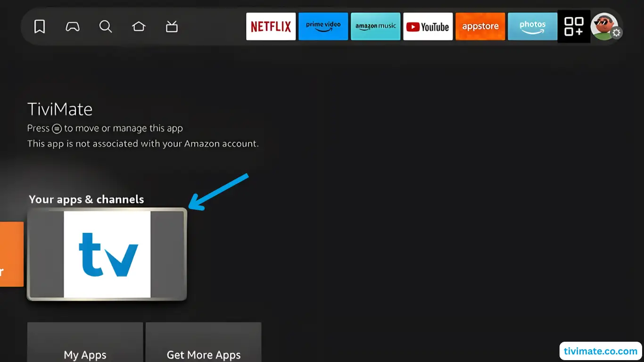
Task: Click the tivimate.co.com watermark link
Action: [600, 351]
